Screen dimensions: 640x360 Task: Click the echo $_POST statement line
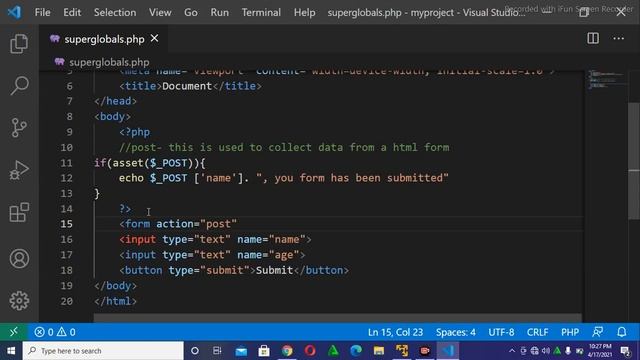click(284, 178)
